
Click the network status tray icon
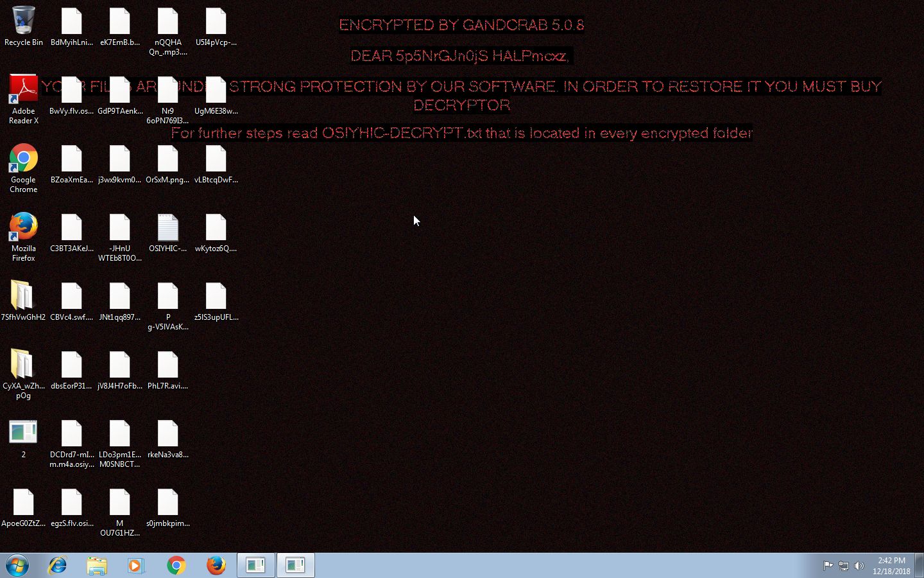pyautogui.click(x=843, y=566)
